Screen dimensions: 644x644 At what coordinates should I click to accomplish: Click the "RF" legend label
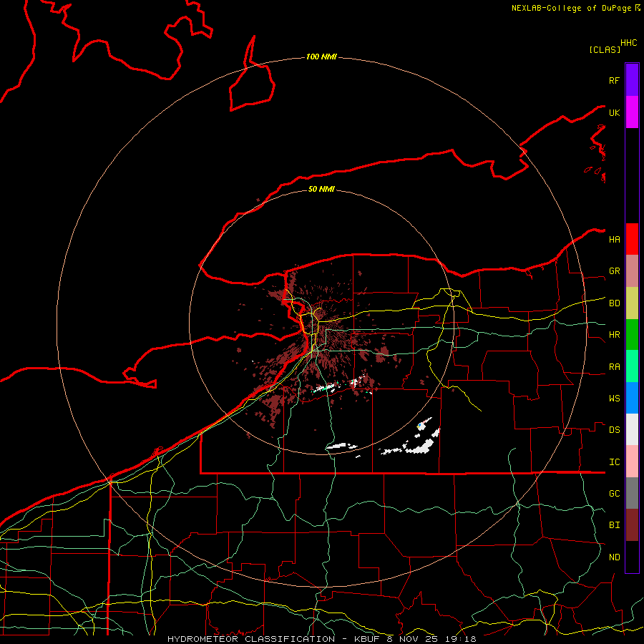click(614, 80)
